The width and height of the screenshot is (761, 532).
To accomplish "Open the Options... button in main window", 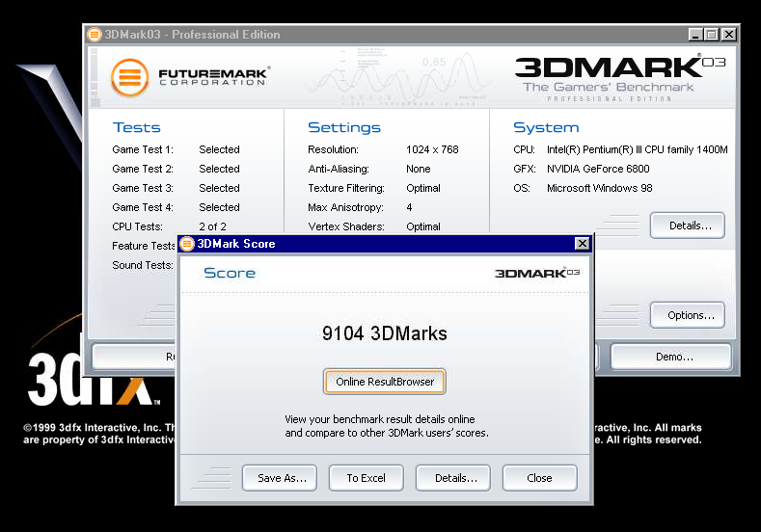I will click(688, 315).
